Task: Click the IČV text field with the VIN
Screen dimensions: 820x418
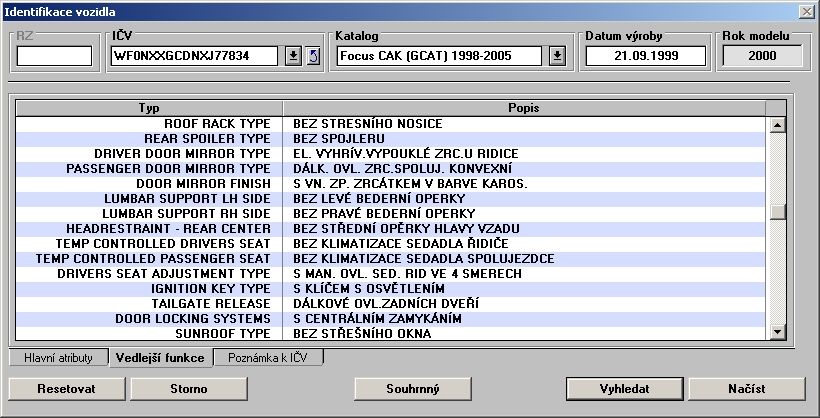Action: [x=194, y=56]
